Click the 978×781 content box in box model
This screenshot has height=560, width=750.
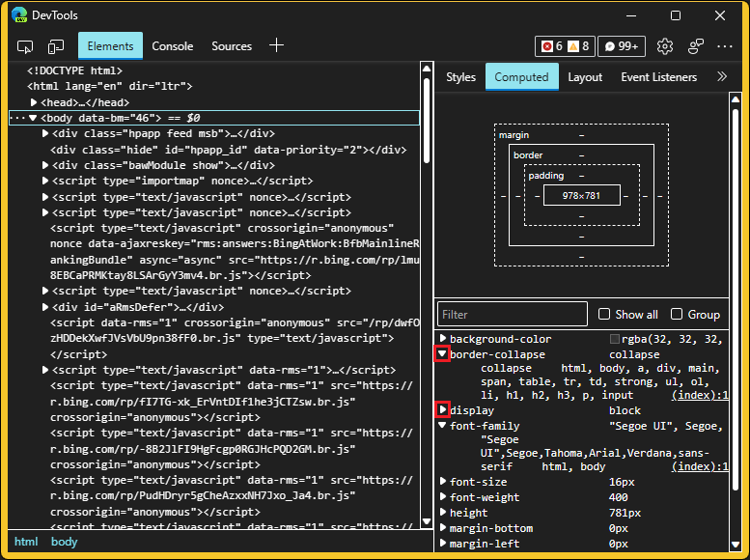582,195
